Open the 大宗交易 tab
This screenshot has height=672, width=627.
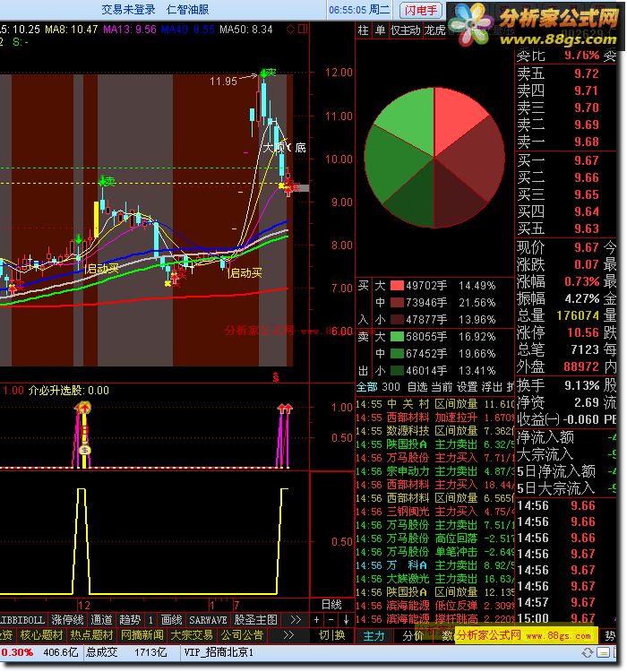[x=192, y=634]
